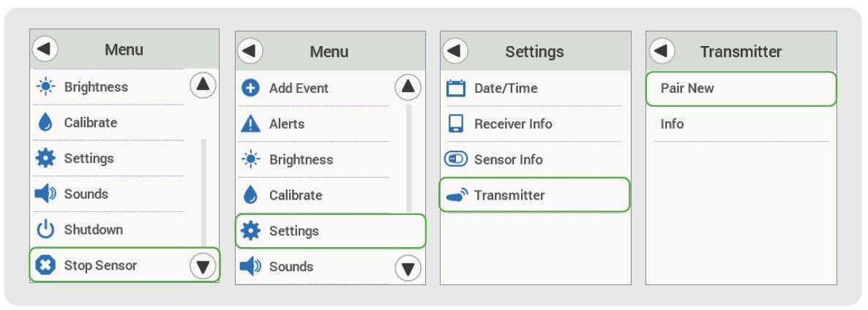Tap the up arrow in the first menu
Viewport: 868px width, 310px height.
point(203,85)
